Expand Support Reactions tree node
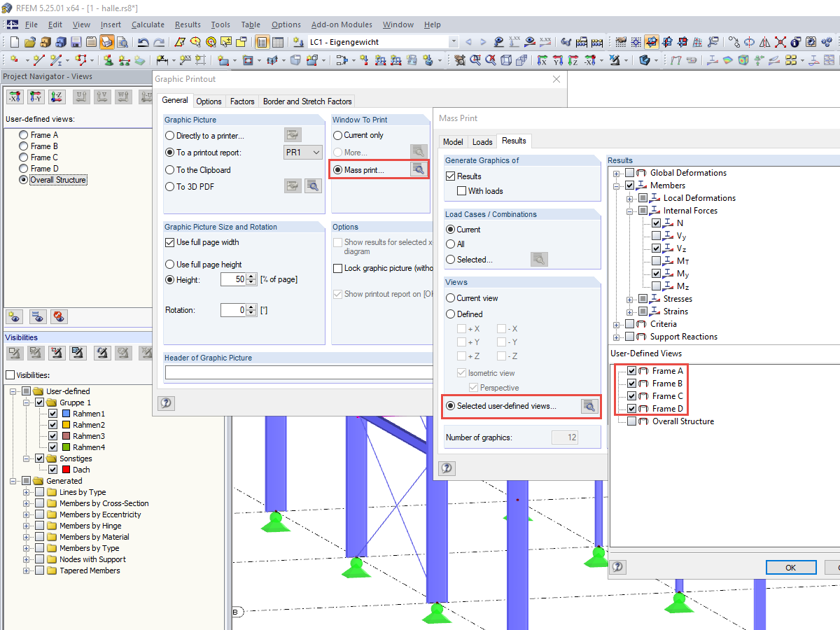840x630 pixels. coord(617,337)
